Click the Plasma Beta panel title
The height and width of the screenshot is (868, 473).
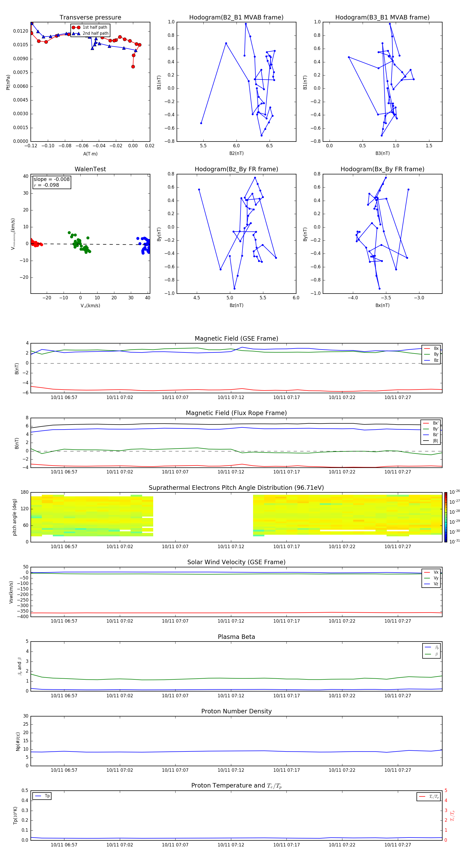click(236, 637)
